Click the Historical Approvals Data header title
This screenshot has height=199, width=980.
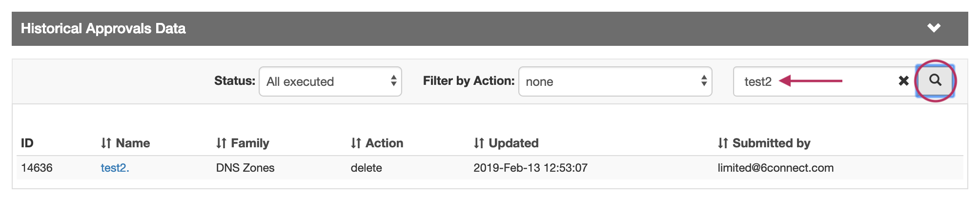point(103,28)
